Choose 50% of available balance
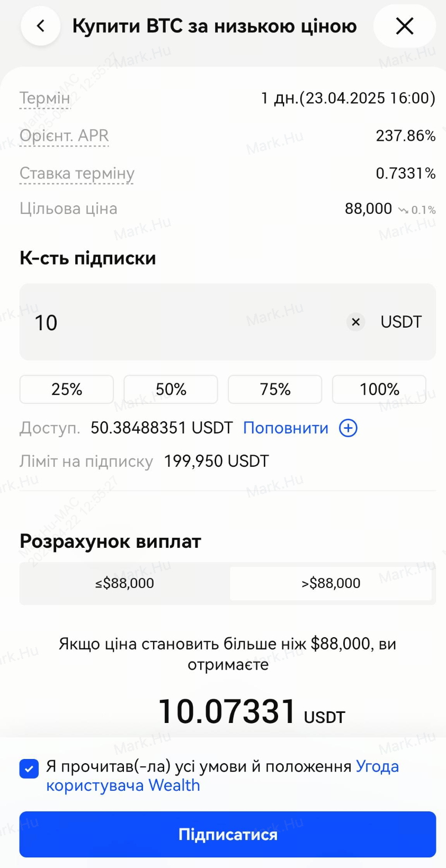Viewport: 446px width, 868px height. [171, 390]
